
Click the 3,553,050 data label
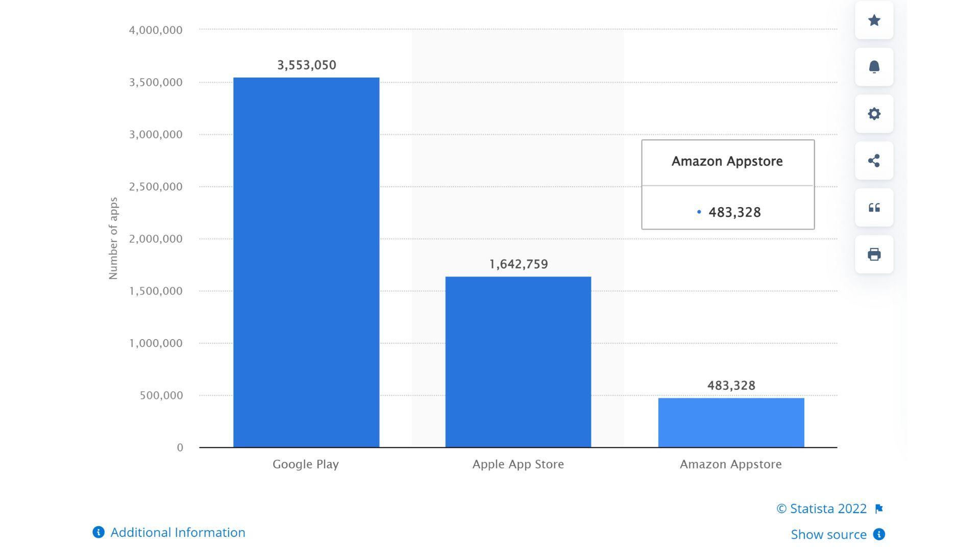(x=306, y=65)
